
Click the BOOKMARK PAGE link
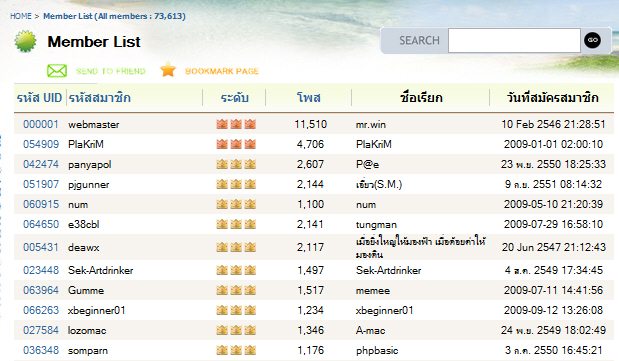222,71
